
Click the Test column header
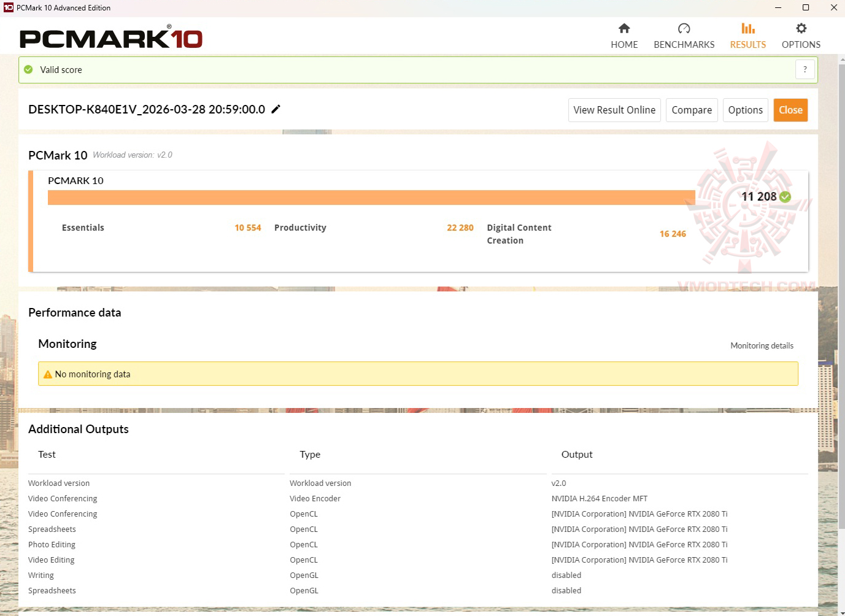47,455
